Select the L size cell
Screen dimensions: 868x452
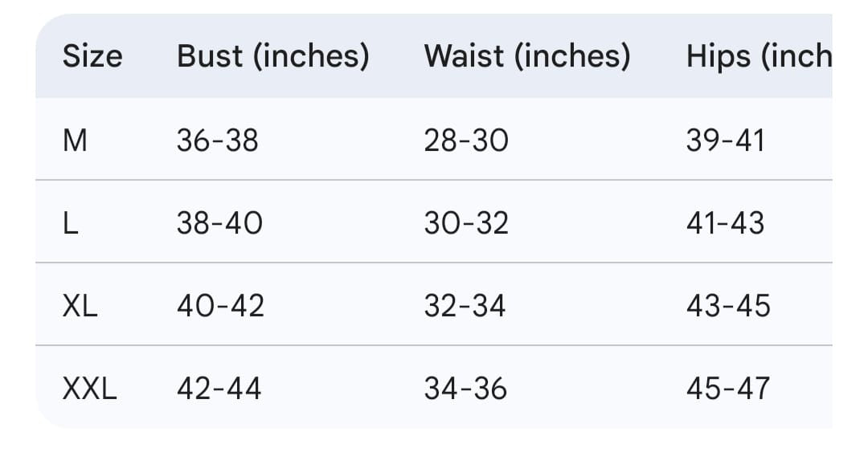click(x=71, y=223)
